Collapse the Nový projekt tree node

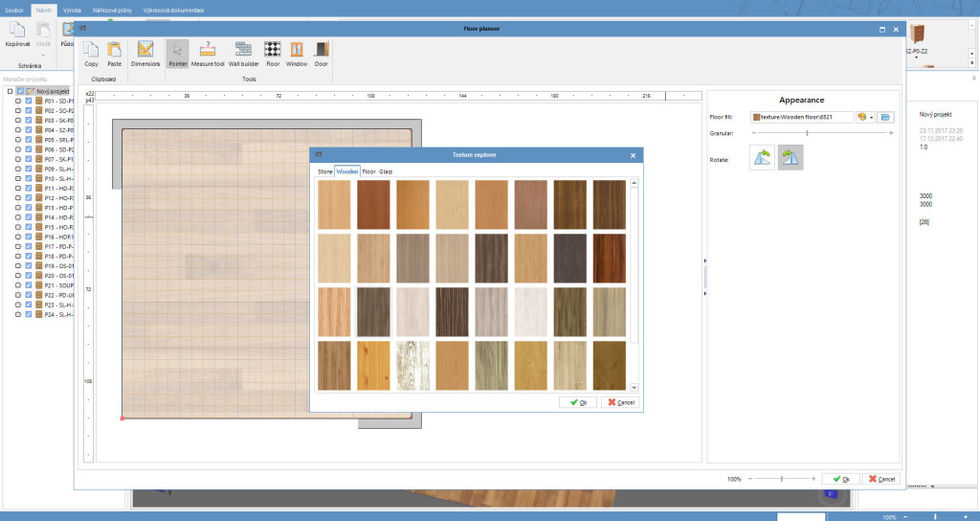coord(10,91)
